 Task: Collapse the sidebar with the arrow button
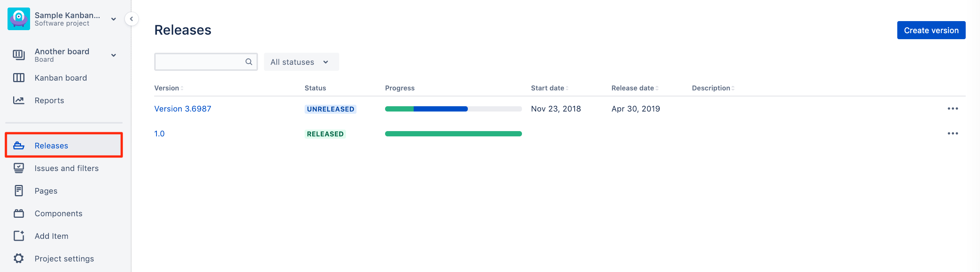(x=131, y=19)
